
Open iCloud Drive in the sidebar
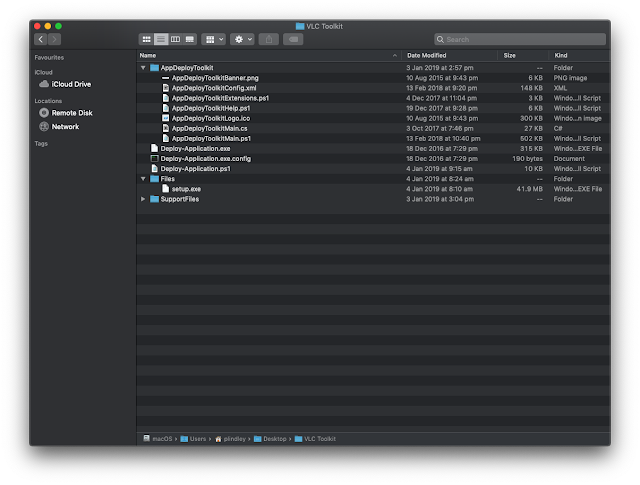click(x=71, y=84)
